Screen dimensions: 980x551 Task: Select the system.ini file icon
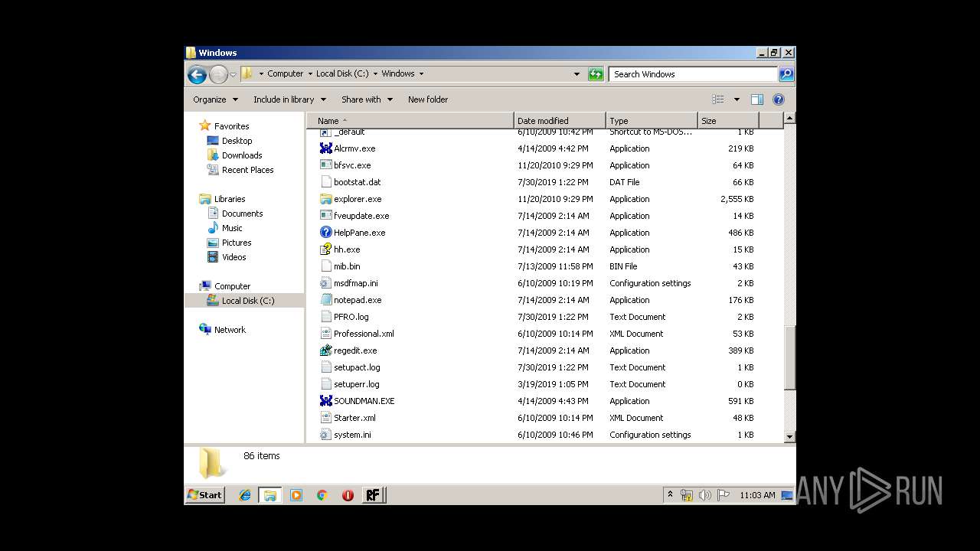point(326,435)
